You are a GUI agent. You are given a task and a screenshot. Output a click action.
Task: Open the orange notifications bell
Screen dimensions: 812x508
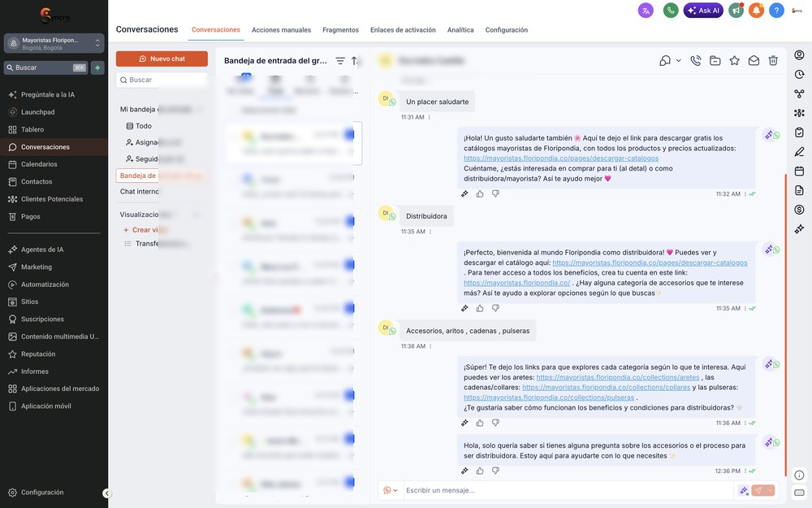(x=756, y=11)
